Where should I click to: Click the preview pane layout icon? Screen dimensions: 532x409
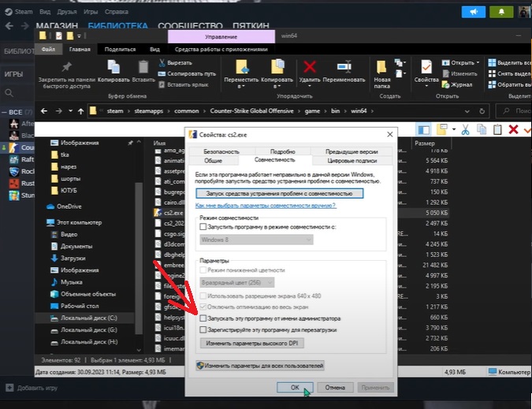click(x=424, y=129)
